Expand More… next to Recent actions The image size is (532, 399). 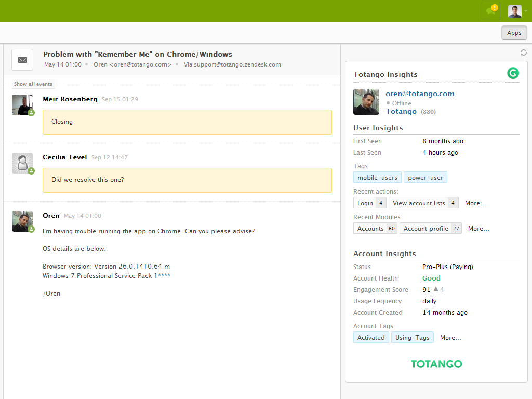point(475,203)
